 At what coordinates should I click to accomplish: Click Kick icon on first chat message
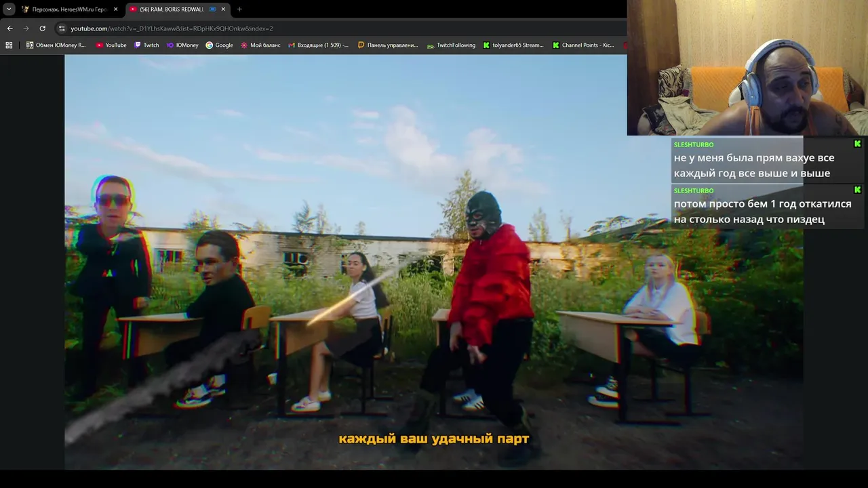857,144
